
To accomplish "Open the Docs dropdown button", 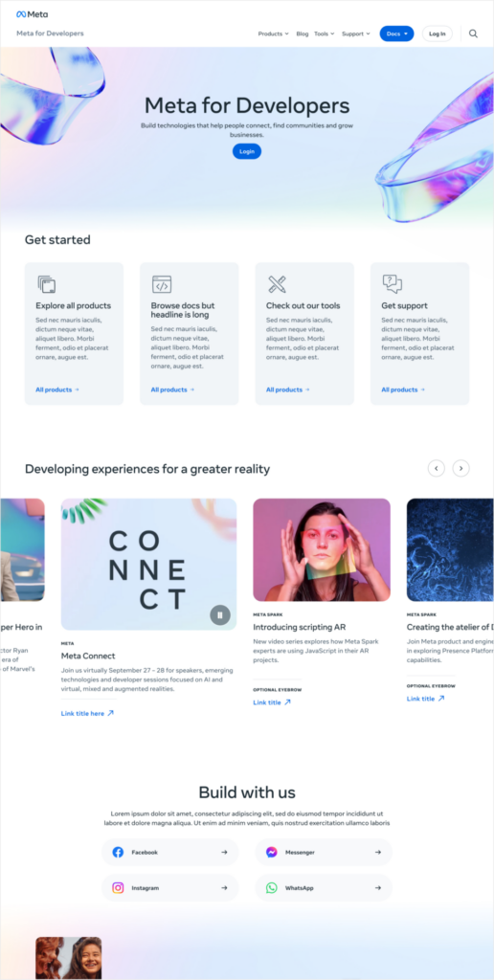I will [x=396, y=33].
